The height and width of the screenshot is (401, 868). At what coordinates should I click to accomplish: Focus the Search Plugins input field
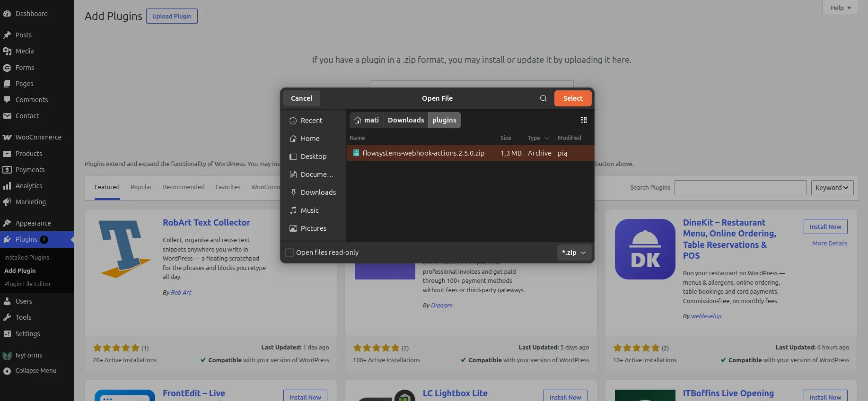[x=740, y=188]
